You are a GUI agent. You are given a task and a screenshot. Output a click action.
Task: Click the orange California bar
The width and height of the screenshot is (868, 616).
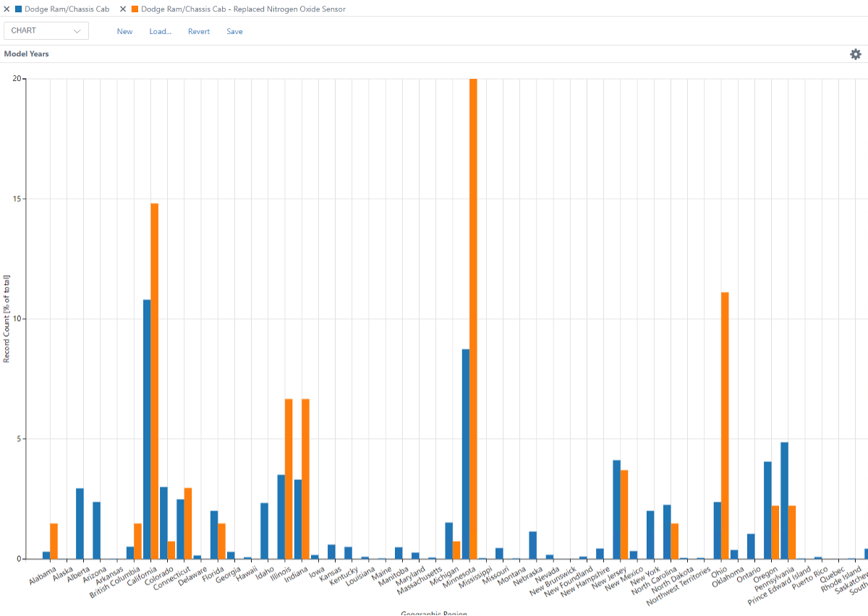155,381
